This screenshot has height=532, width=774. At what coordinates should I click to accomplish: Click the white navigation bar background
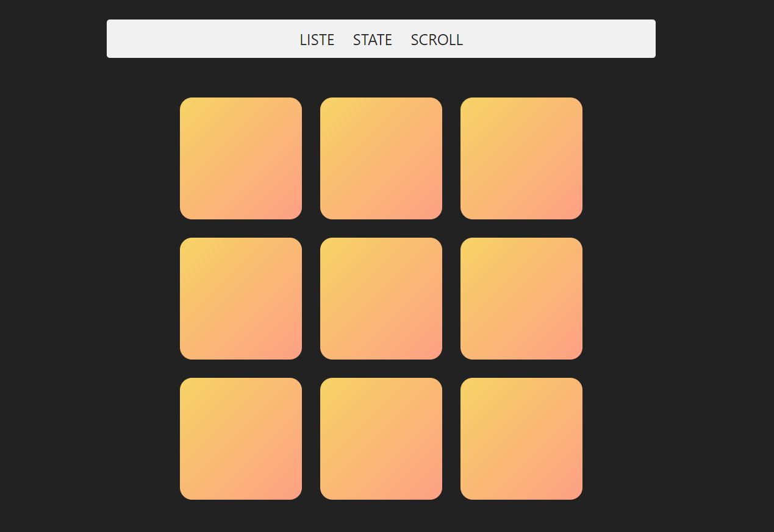tap(183, 38)
